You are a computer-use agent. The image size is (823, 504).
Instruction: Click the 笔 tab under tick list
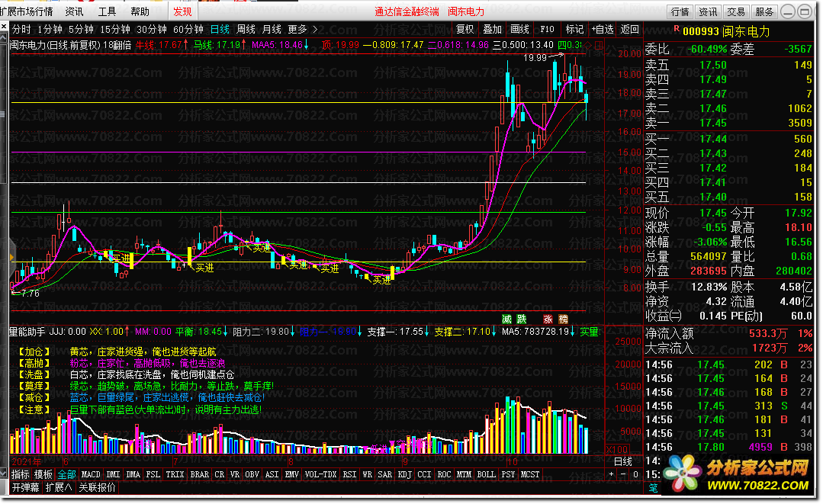653,488
